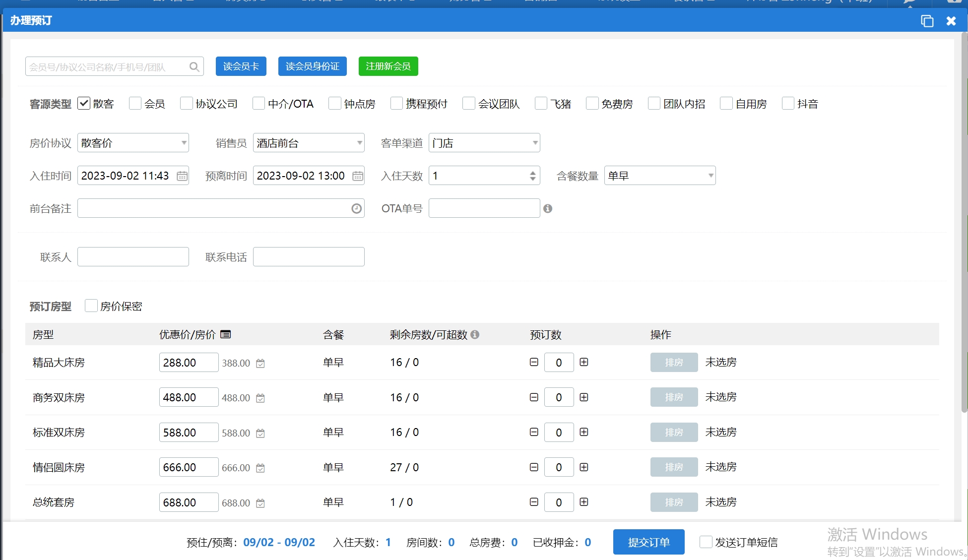Click the clock icon in 前台备注 field
The image size is (968, 560).
coord(356,208)
